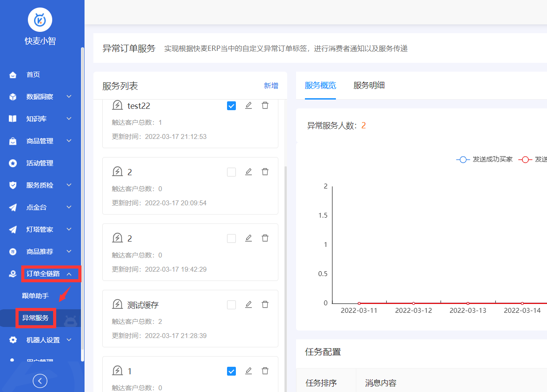This screenshot has height=392, width=547.
Task: Collapse the 订单全链路 menu chevron
Action: point(69,274)
